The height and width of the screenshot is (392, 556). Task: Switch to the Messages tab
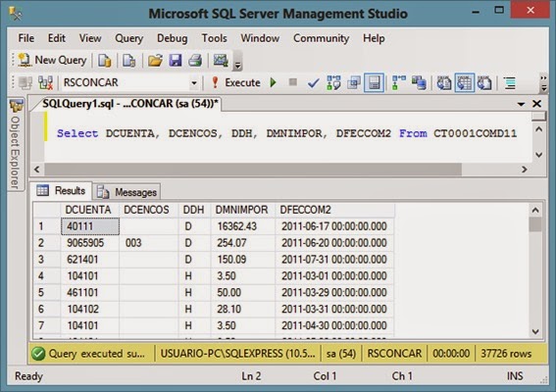click(127, 192)
